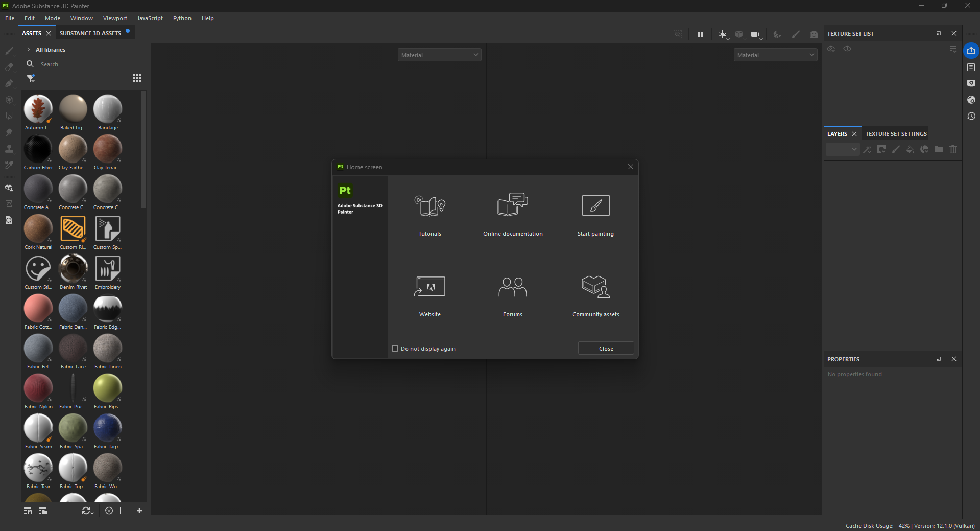Open Online documentation link
The width and height of the screenshot is (980, 531).
click(513, 215)
